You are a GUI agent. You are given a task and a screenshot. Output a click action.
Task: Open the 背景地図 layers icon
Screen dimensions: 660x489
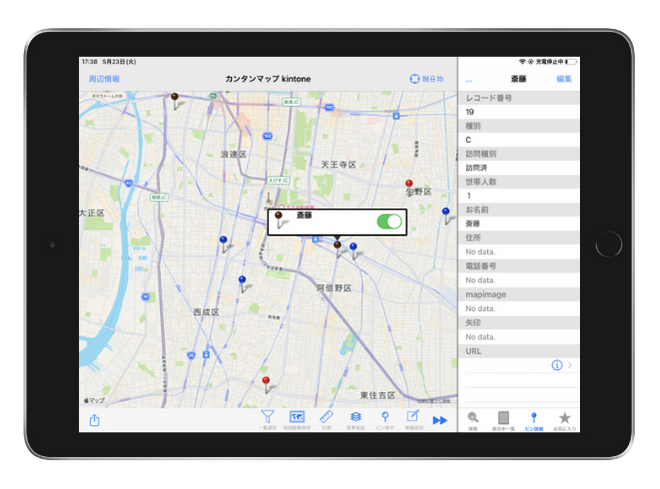click(356, 420)
